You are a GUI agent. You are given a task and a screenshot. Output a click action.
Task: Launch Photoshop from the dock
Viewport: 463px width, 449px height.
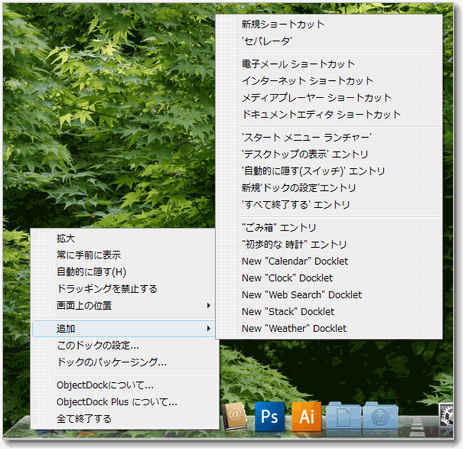pyautogui.click(x=270, y=416)
